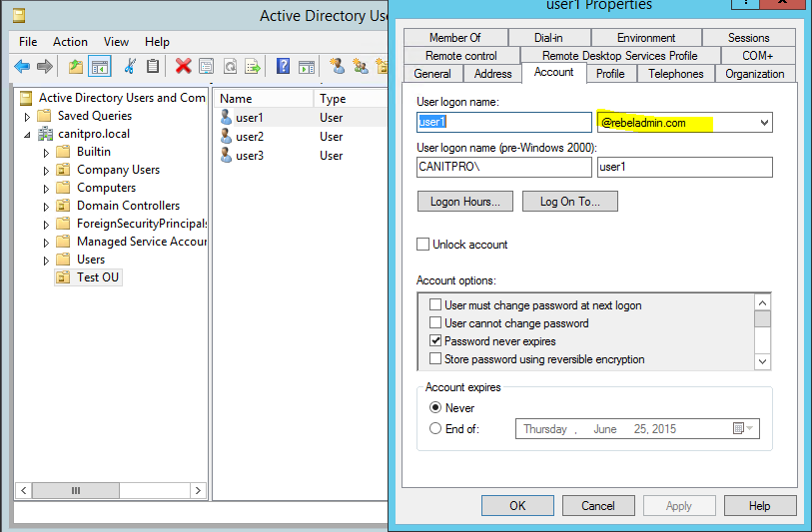Click the canitpro.local domain icon

point(46,134)
